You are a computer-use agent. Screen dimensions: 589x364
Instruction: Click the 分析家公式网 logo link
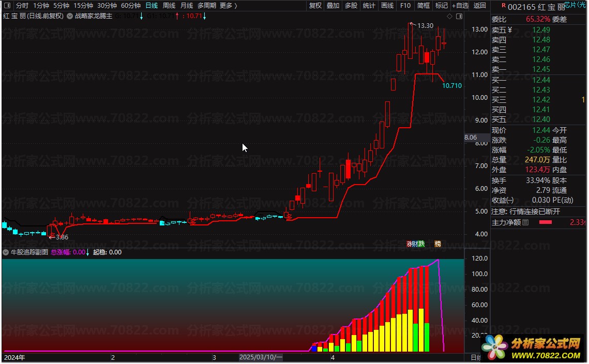533,347
